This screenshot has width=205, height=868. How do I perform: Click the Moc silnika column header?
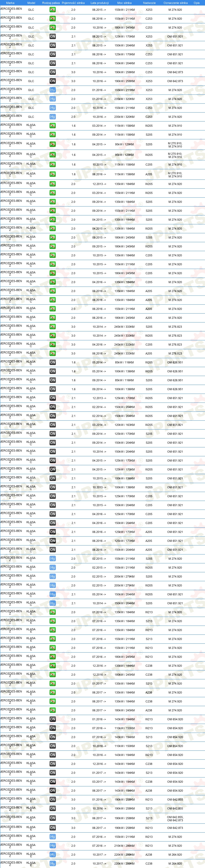(x=124, y=3)
